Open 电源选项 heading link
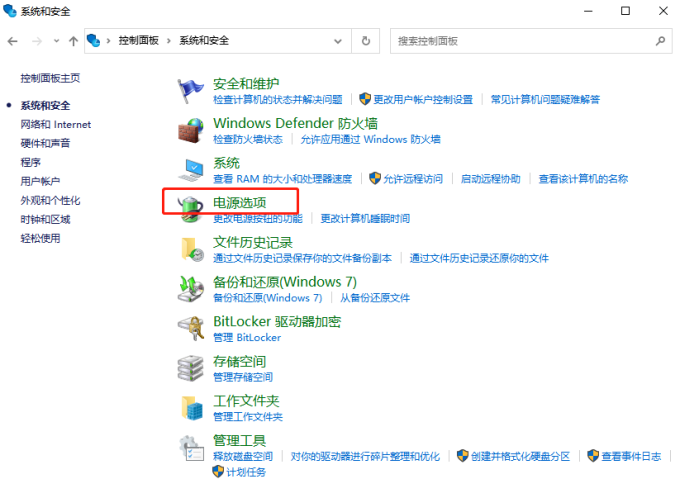The image size is (680, 498). pyautogui.click(x=239, y=203)
